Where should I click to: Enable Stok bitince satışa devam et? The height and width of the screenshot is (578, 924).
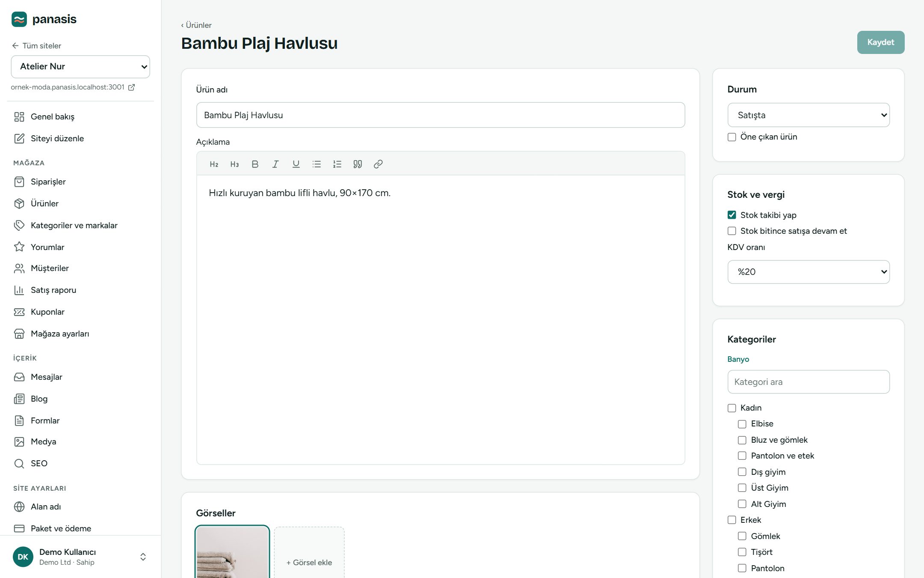coord(732,231)
